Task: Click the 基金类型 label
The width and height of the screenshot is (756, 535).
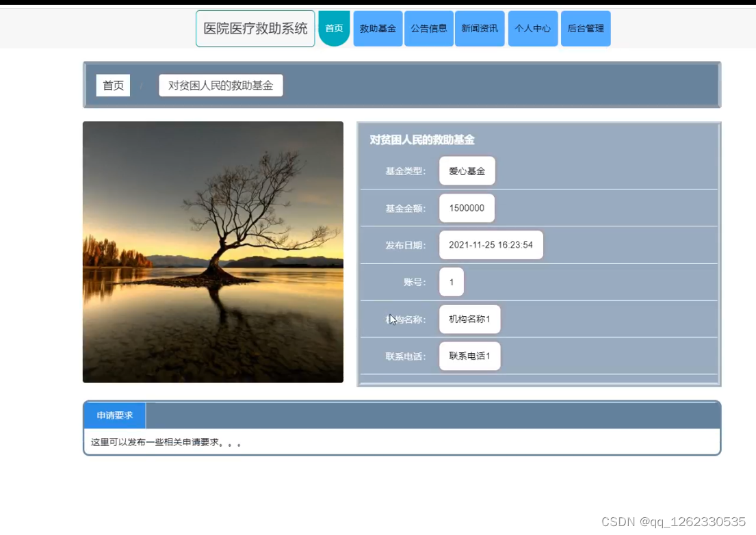Action: point(406,171)
